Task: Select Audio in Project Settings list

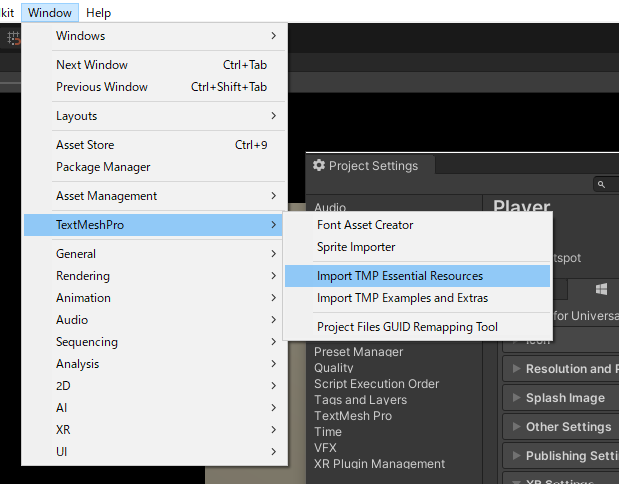Action: click(330, 207)
